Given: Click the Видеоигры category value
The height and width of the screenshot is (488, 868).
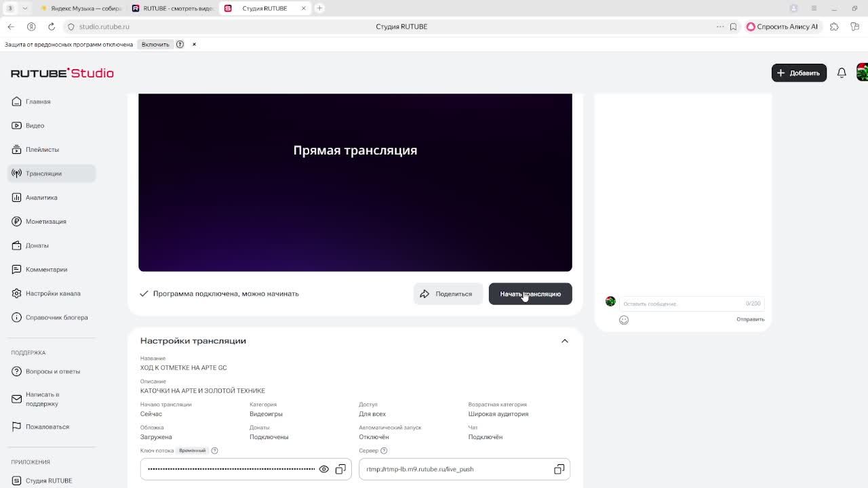Looking at the screenshot, I should 266,414.
